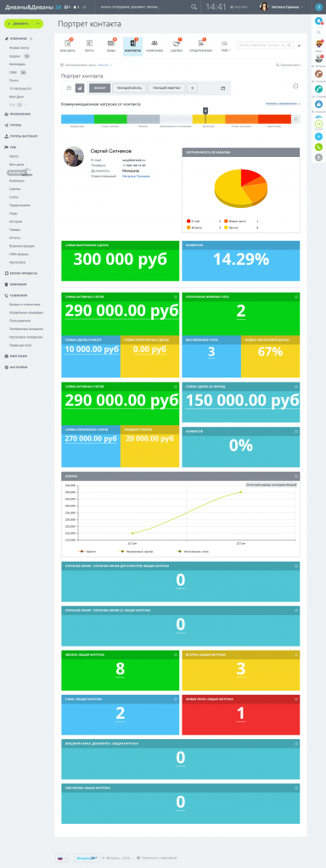Open the Предложения icon in the CRM toolbar
Viewport: 326px width, 868px height.
pos(200,45)
